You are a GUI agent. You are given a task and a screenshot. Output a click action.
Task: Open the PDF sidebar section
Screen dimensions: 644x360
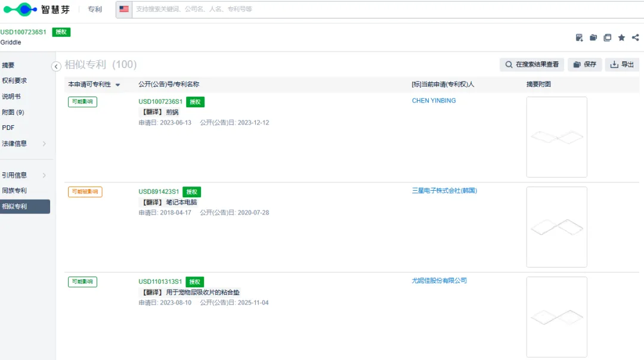8,128
